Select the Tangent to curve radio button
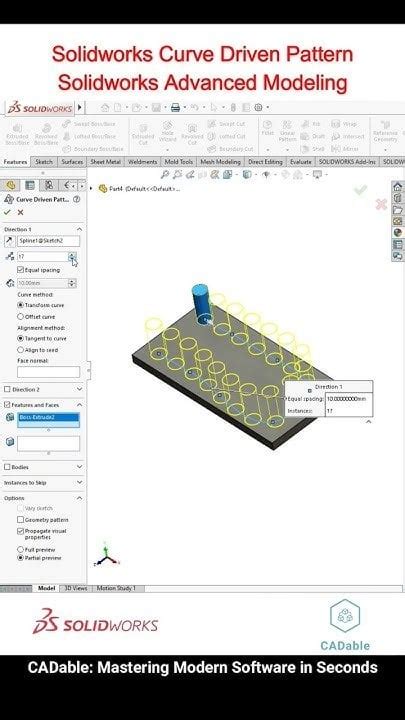 pos(20,338)
